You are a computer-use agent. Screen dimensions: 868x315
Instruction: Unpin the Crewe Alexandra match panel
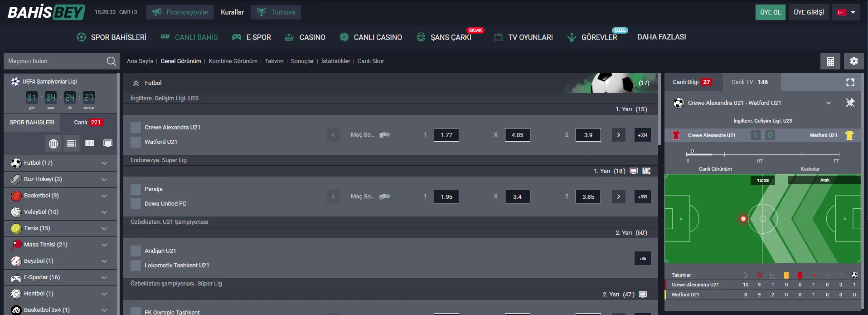pyautogui.click(x=850, y=103)
